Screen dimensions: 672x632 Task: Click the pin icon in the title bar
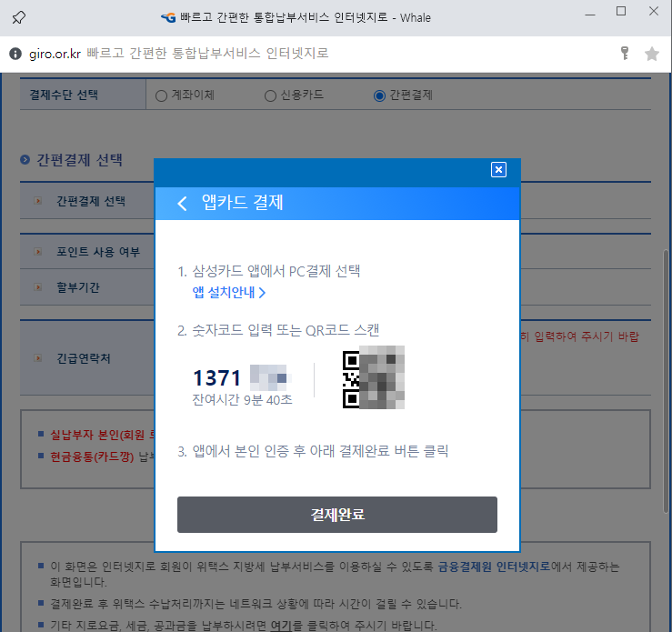(18, 17)
